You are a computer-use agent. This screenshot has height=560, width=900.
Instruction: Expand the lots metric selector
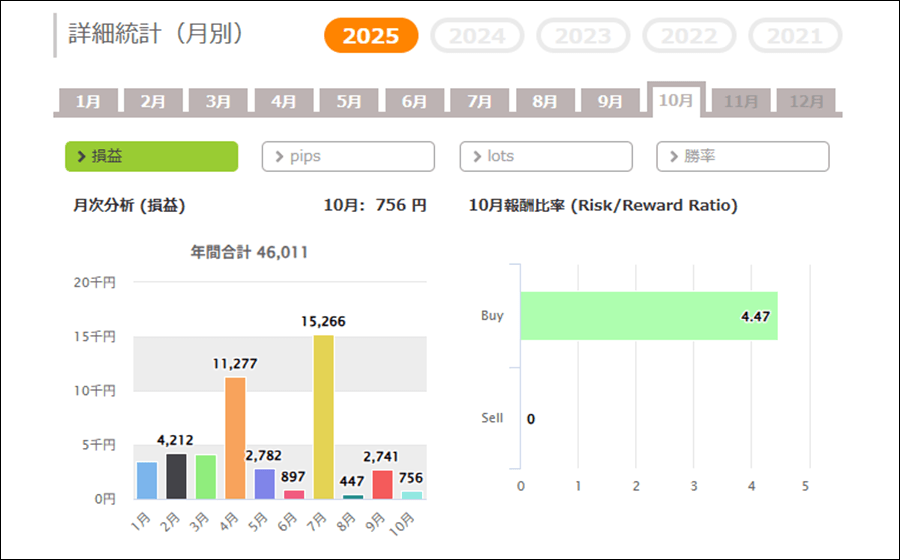pyautogui.click(x=546, y=157)
